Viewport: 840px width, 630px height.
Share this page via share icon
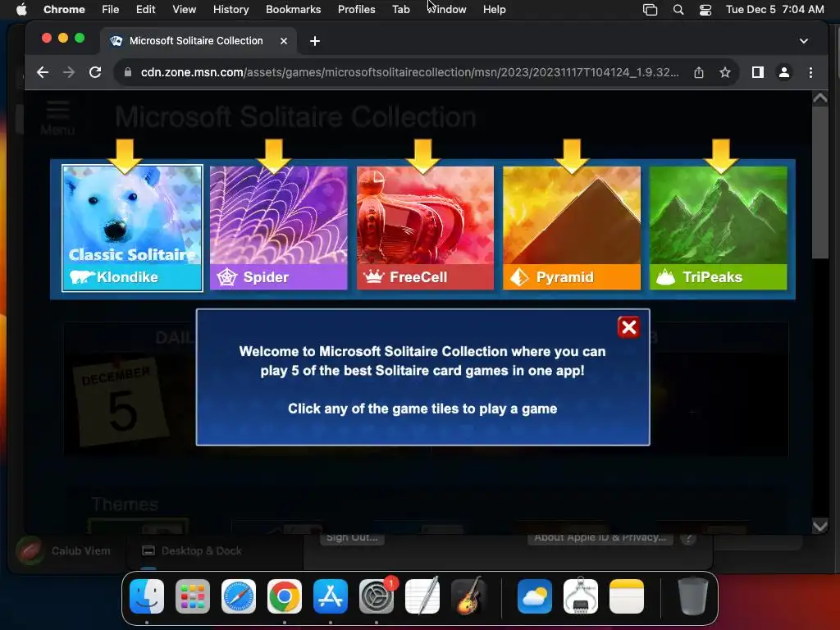(699, 72)
